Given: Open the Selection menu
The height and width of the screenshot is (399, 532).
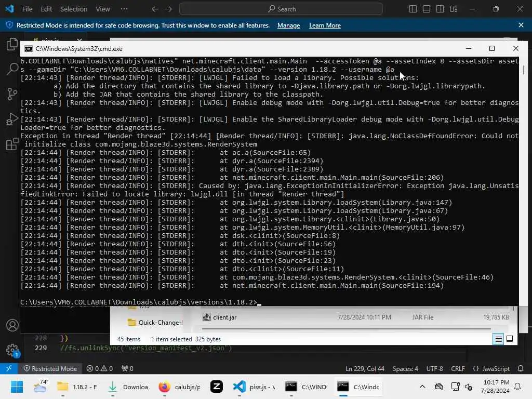Looking at the screenshot, I should point(74,9).
